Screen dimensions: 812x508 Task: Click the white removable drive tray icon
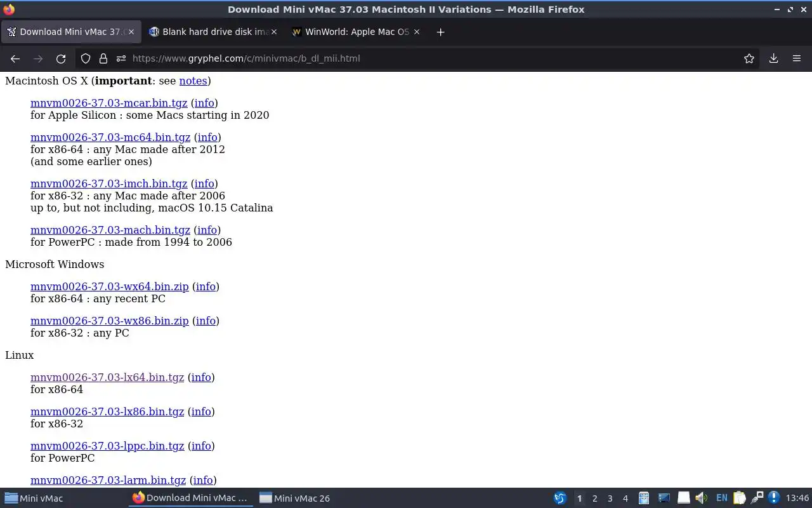click(x=683, y=498)
